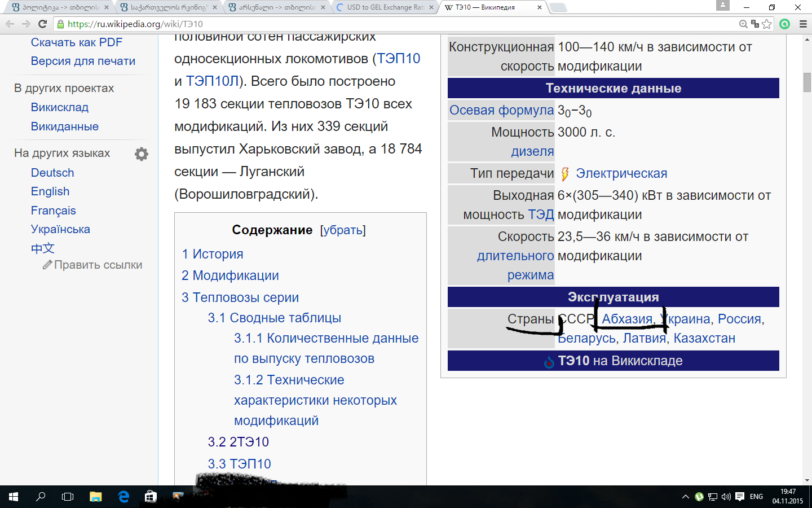The width and height of the screenshot is (812, 508).
Task: Go forward to the next page
Action: point(26,24)
